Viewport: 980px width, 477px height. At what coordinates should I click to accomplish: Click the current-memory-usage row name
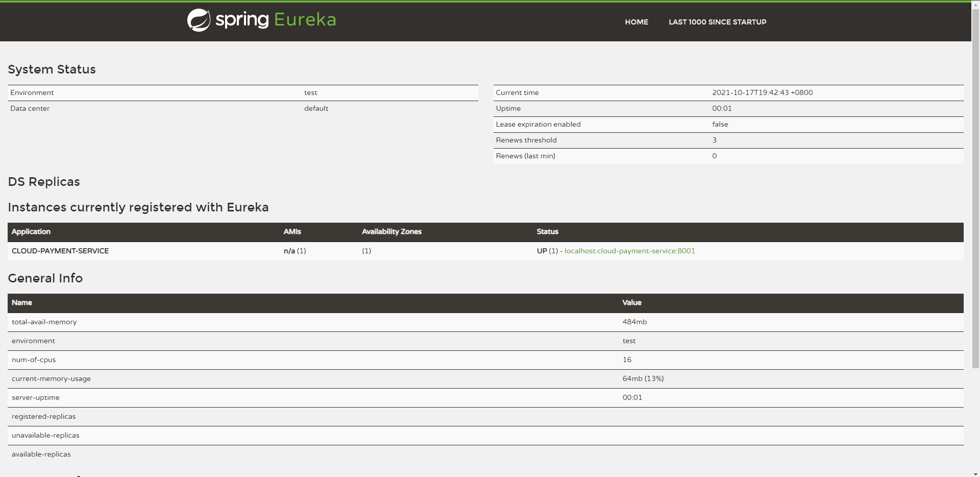click(52, 378)
